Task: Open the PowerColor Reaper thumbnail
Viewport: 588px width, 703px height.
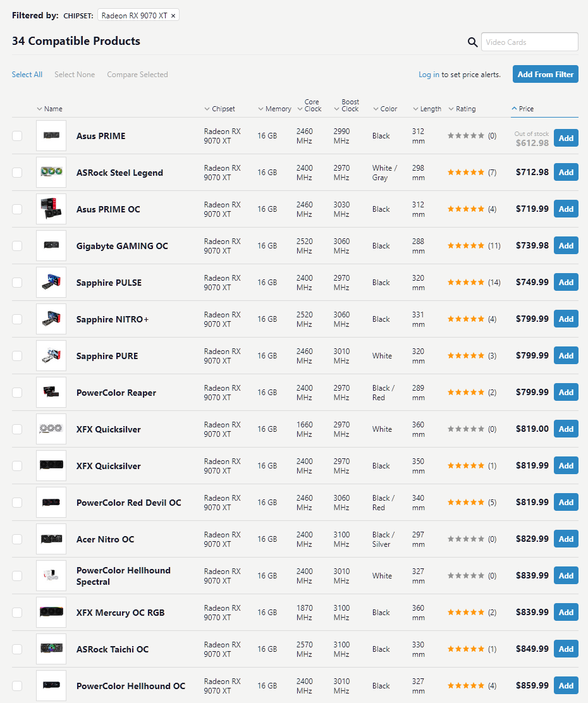Action: 51,393
